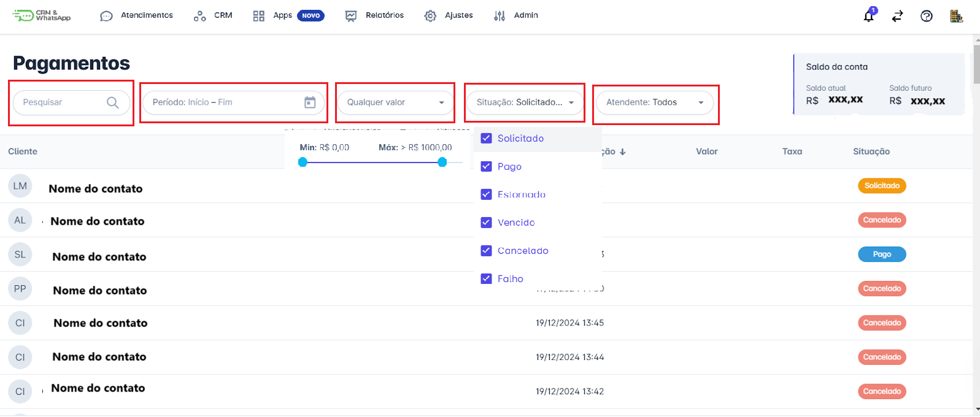Click the blue Pago status badge
This screenshot has height=417, width=980.
tap(881, 254)
